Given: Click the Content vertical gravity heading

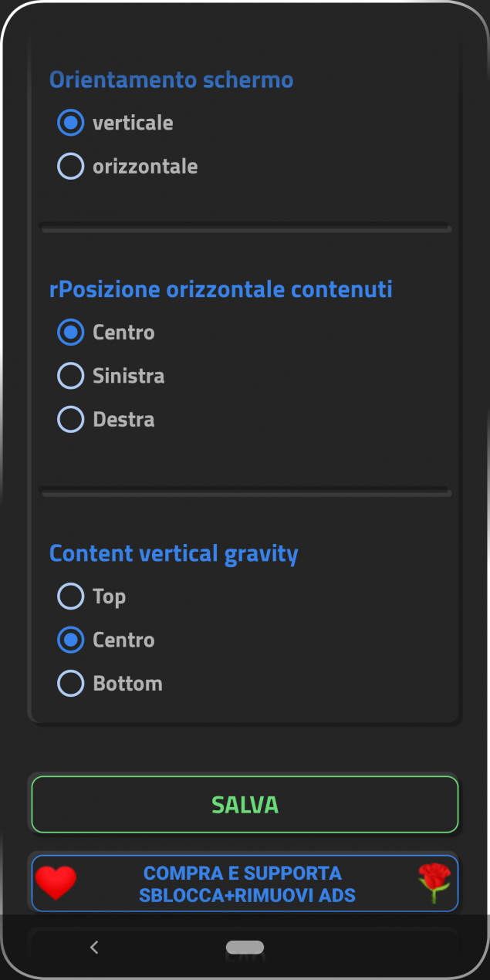Looking at the screenshot, I should [x=174, y=554].
